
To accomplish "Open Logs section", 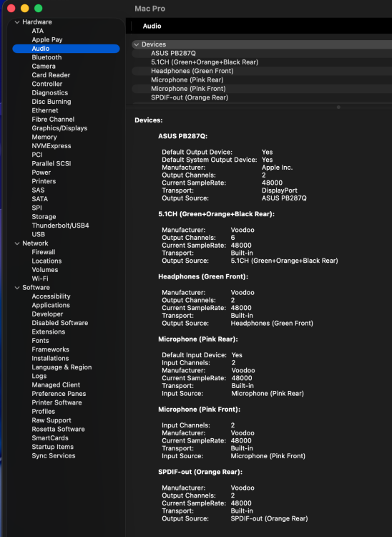I will coord(39,376).
